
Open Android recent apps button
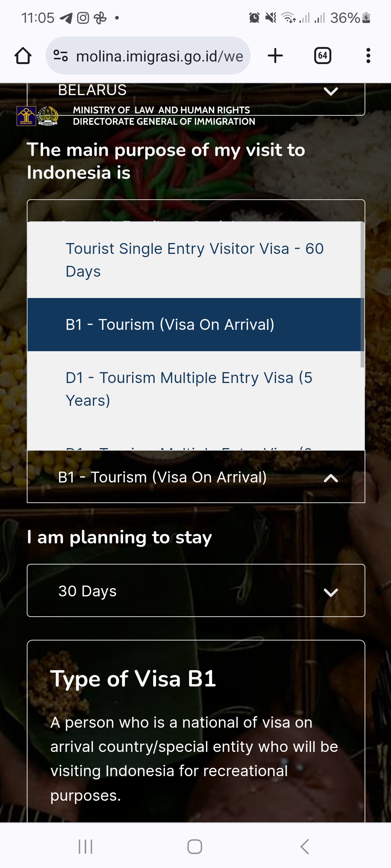point(85,847)
